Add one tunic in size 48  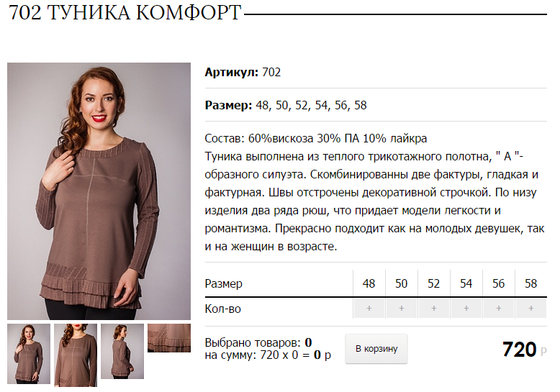369,309
